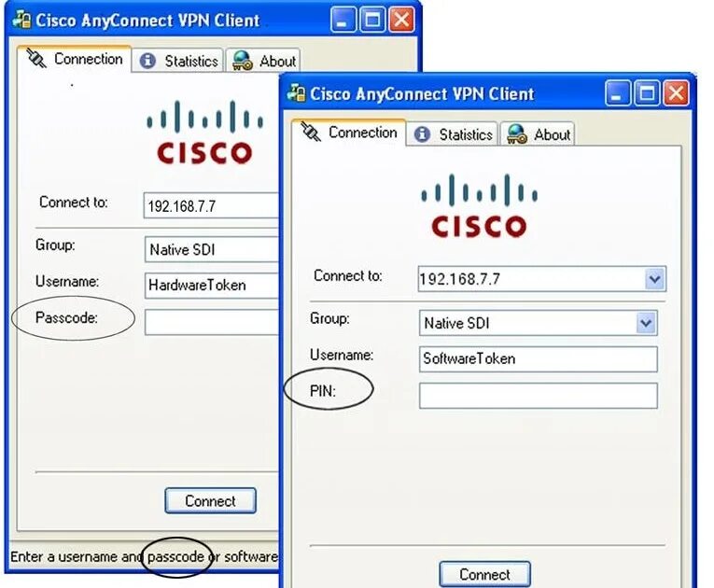Click Connect to: label in back window
This screenshot has height=588, width=714.
tap(74, 202)
